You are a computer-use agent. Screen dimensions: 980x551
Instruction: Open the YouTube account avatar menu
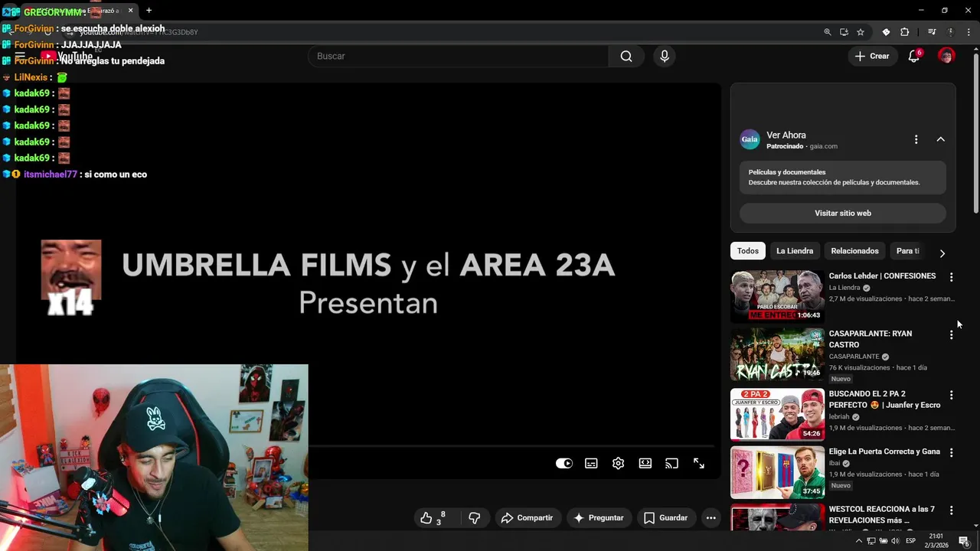click(x=946, y=56)
